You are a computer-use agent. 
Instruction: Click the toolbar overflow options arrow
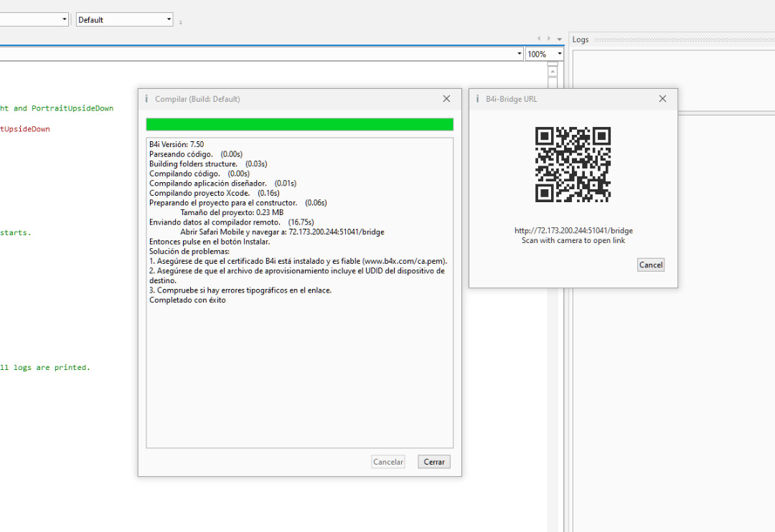coord(180,22)
